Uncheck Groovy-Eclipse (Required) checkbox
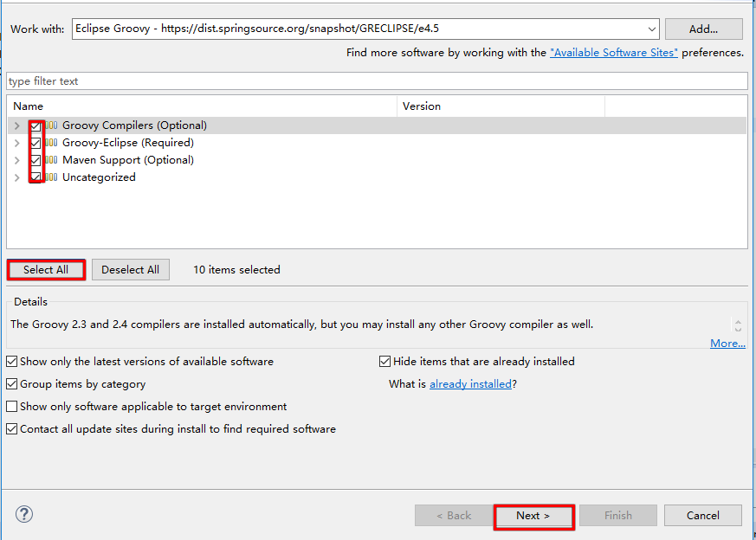 coord(36,143)
